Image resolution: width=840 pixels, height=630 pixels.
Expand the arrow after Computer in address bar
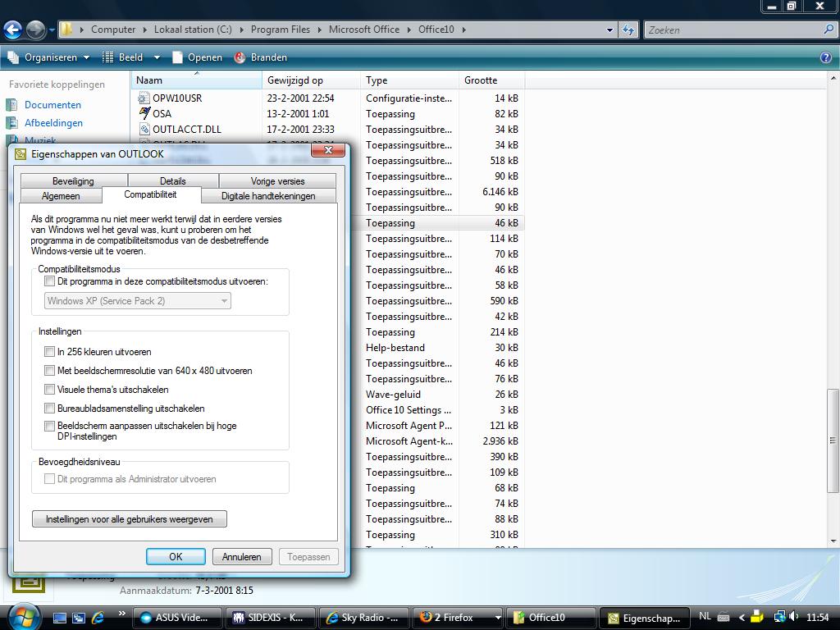[144, 30]
